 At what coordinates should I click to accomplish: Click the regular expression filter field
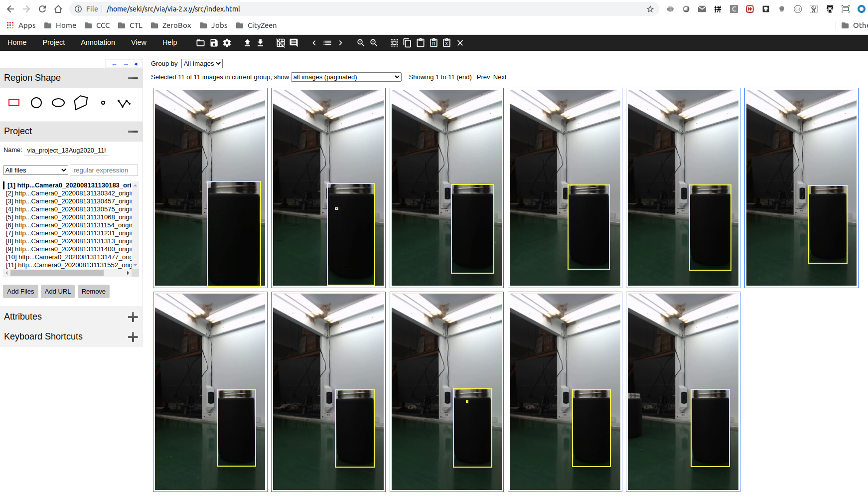104,170
